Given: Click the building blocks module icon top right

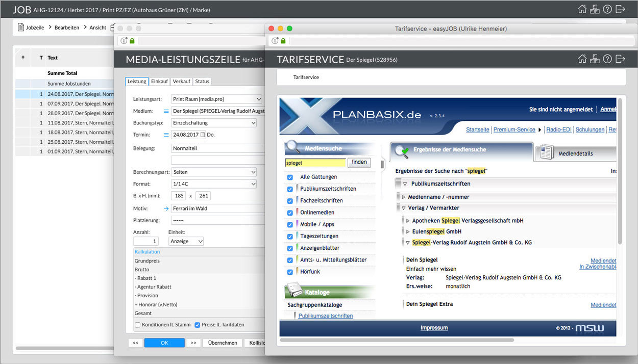Looking at the screenshot, I should click(595, 9).
